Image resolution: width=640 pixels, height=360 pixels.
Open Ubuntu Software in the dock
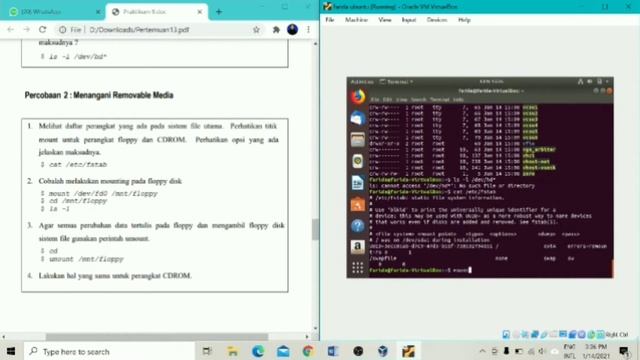(358, 204)
